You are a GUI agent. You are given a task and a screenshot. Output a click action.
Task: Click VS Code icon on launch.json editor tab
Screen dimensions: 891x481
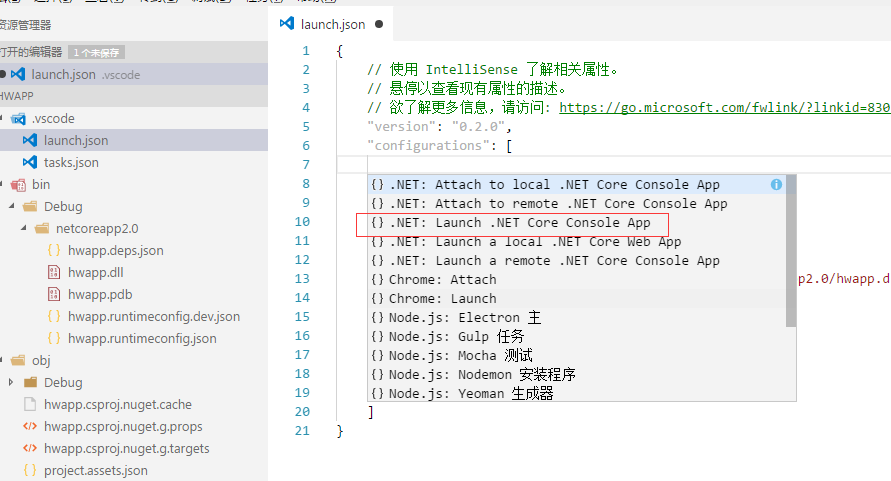tap(287, 23)
